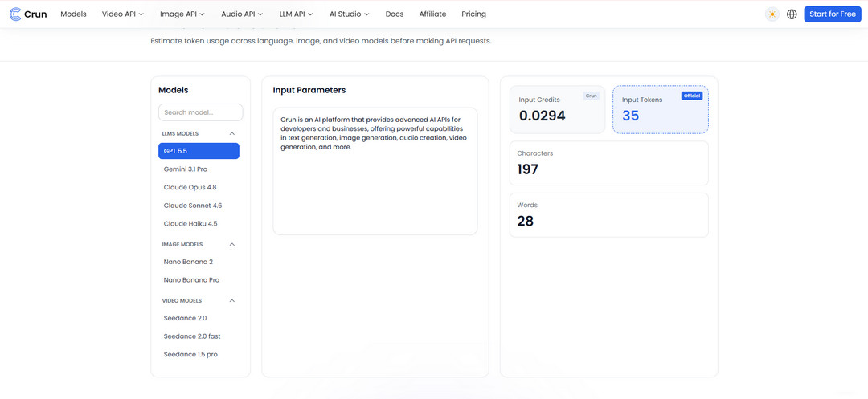Click the Crun badge on Input Credits
Image resolution: width=868 pixels, height=399 pixels.
592,96
